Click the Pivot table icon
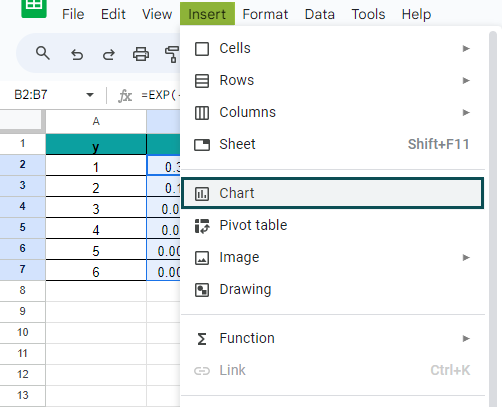The width and height of the screenshot is (502, 407). point(202,226)
